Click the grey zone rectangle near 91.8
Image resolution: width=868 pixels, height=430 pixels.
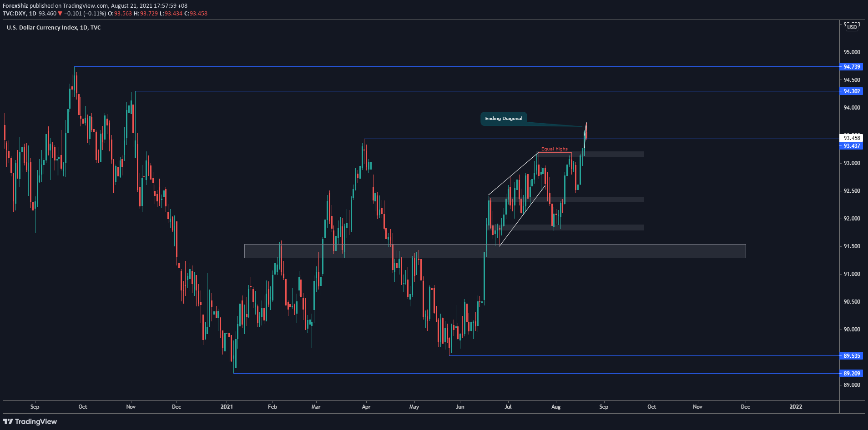click(x=566, y=227)
